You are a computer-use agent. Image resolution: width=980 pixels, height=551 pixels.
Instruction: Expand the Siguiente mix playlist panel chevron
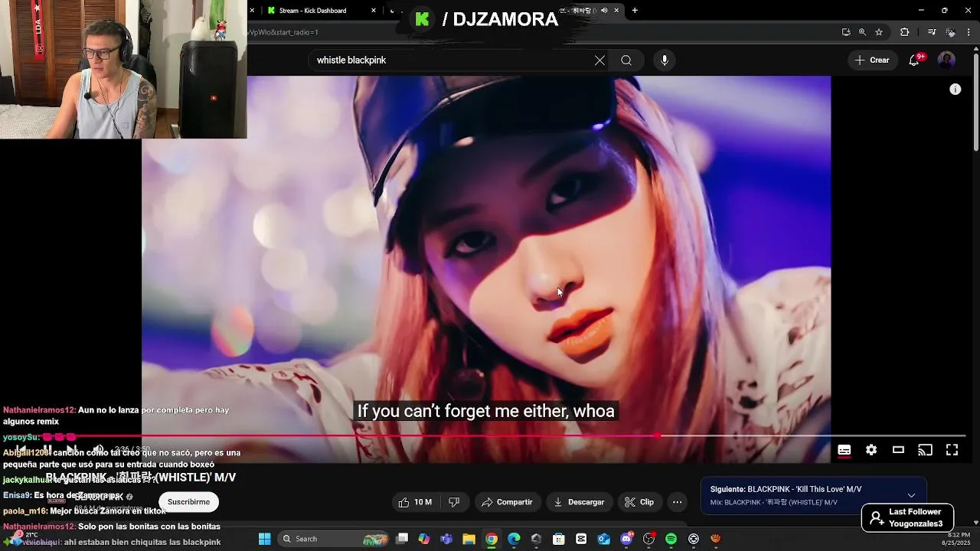tap(911, 495)
